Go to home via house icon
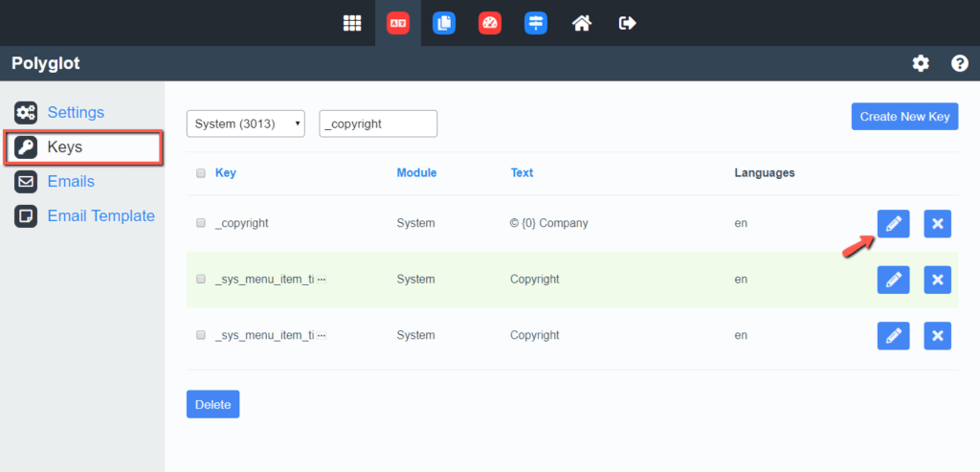The height and width of the screenshot is (472, 980). click(582, 23)
